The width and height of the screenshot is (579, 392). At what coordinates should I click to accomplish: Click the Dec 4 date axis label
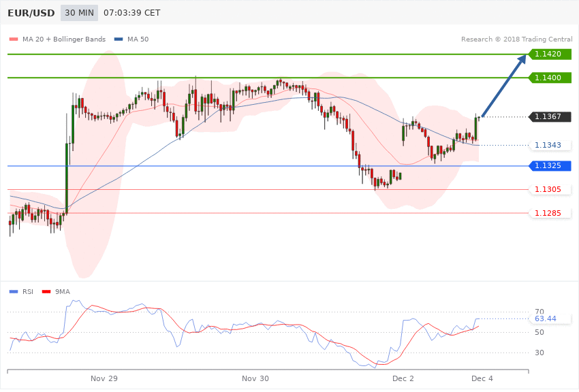pyautogui.click(x=482, y=378)
